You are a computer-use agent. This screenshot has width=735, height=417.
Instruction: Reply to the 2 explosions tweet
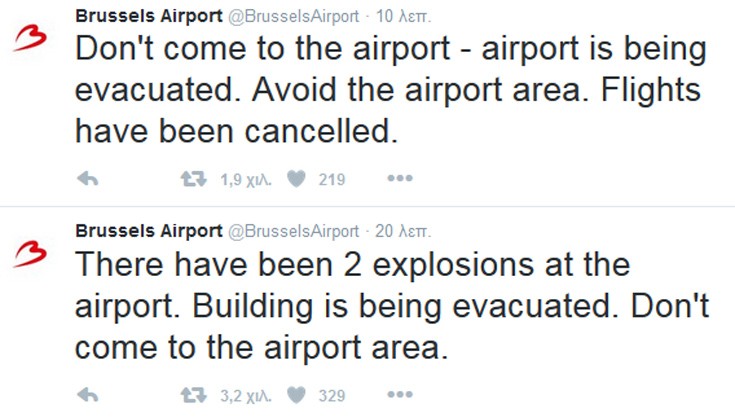point(88,395)
